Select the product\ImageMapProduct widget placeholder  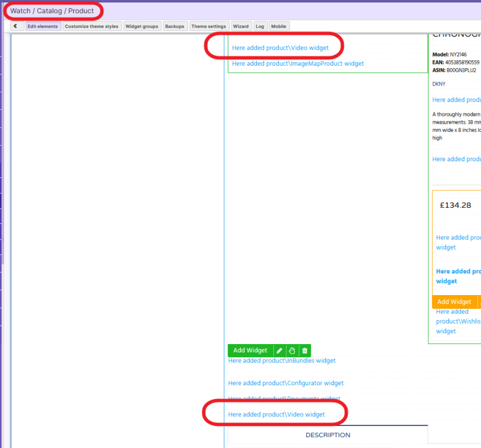tap(298, 63)
